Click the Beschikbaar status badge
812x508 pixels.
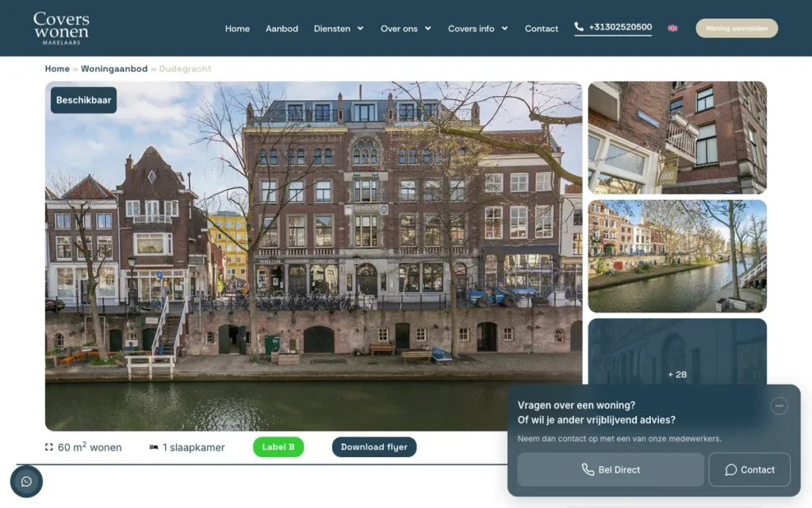[x=83, y=100]
